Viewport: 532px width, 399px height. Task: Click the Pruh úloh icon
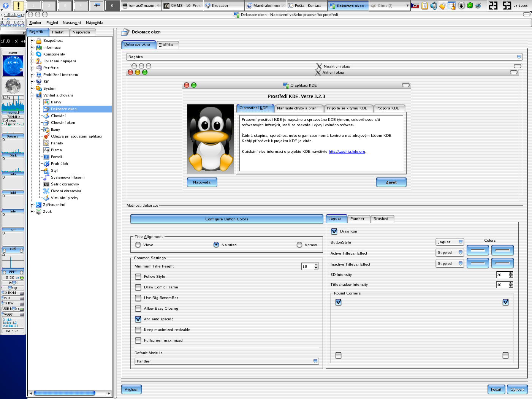tap(46, 164)
